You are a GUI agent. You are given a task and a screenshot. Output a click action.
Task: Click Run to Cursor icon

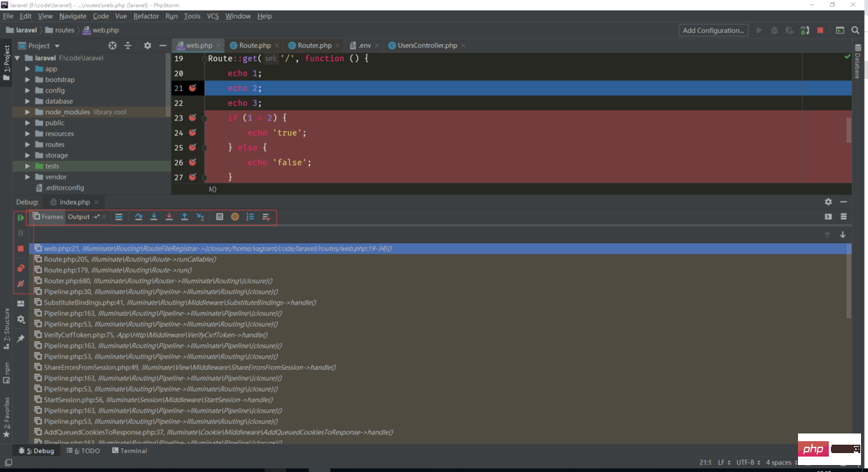(200, 217)
